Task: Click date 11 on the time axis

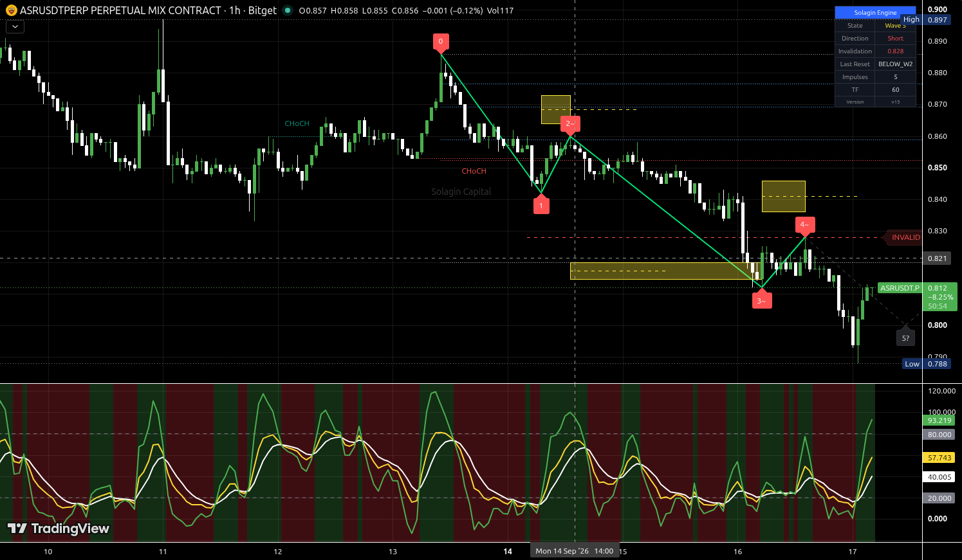Action: pos(163,552)
